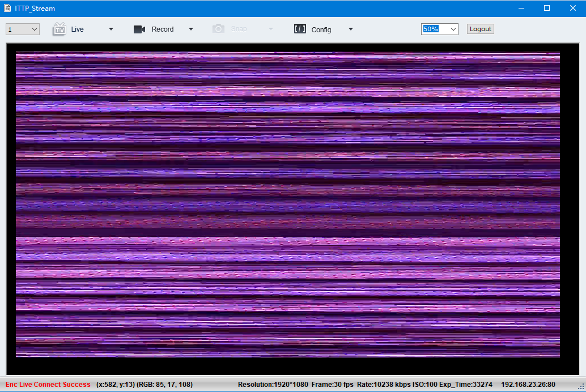The width and height of the screenshot is (586, 392).
Task: Minimize the ITTP_Stream window
Action: (521, 8)
